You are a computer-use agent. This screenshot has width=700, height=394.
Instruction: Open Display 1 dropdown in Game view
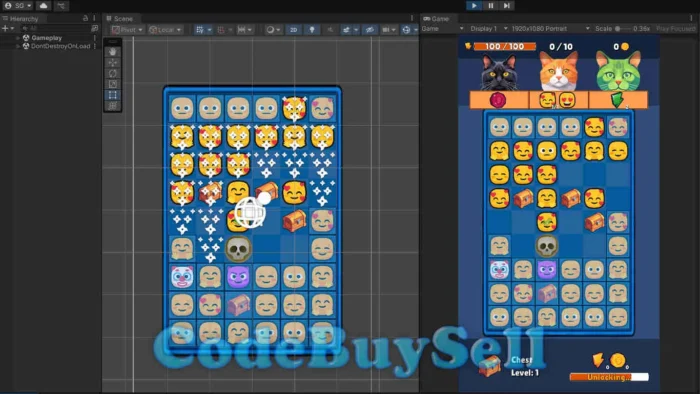489,28
